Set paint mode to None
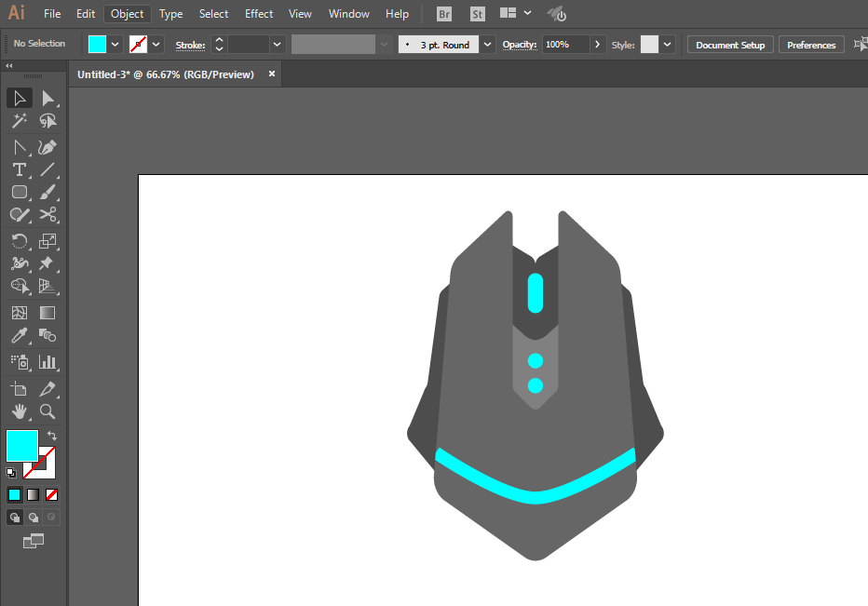The image size is (868, 606). point(51,495)
